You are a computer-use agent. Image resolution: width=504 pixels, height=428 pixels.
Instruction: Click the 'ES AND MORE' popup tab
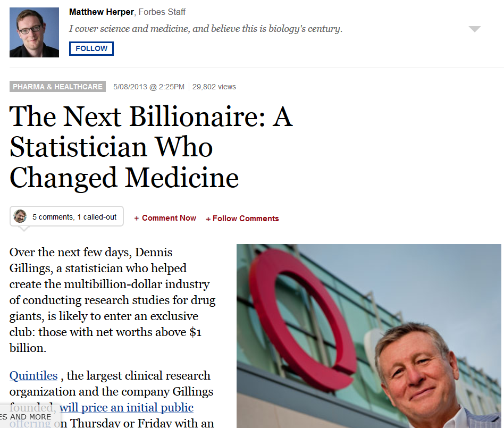point(26,417)
